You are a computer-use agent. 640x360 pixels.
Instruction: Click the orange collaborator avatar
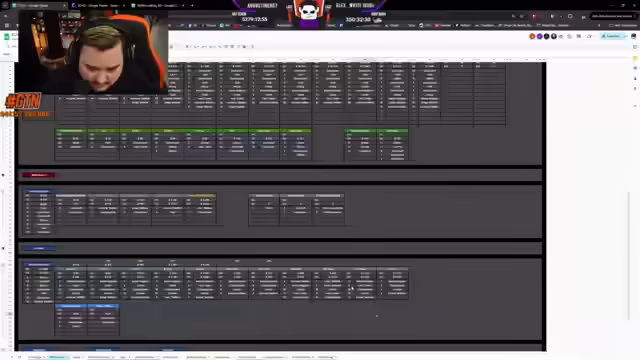tap(532, 36)
